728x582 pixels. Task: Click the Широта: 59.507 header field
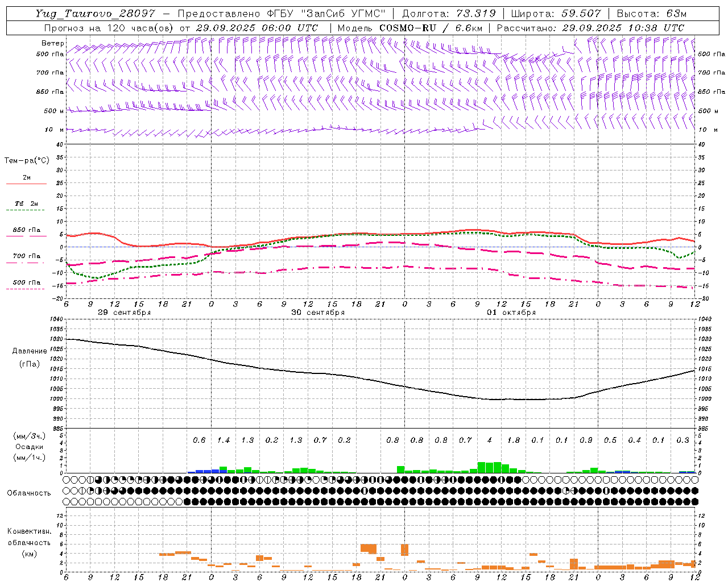tap(556, 14)
